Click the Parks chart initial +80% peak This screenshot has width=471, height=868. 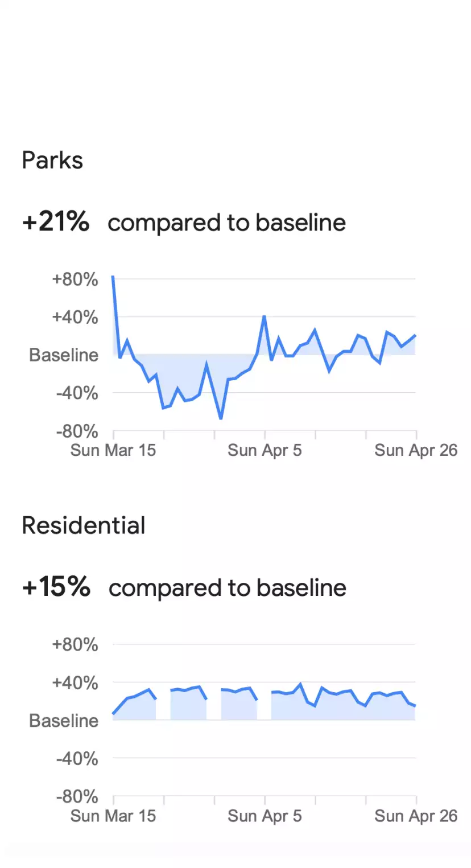(113, 277)
